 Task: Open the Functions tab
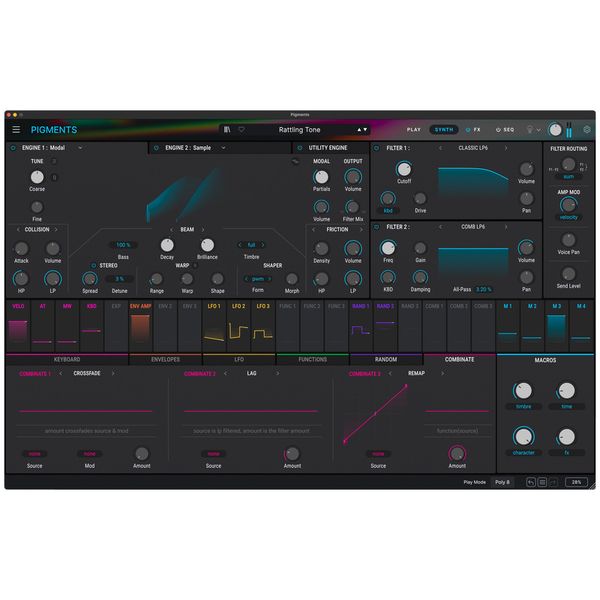(x=312, y=359)
